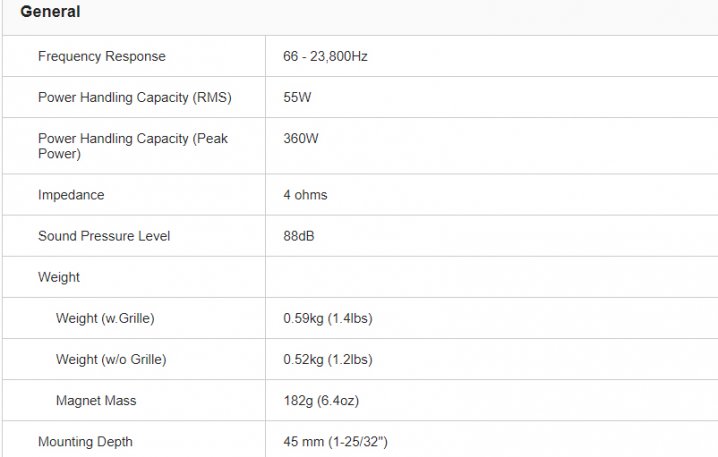This screenshot has height=457, width=718.
Task: Click the Weight (w/o Grille) label
Action: point(111,359)
